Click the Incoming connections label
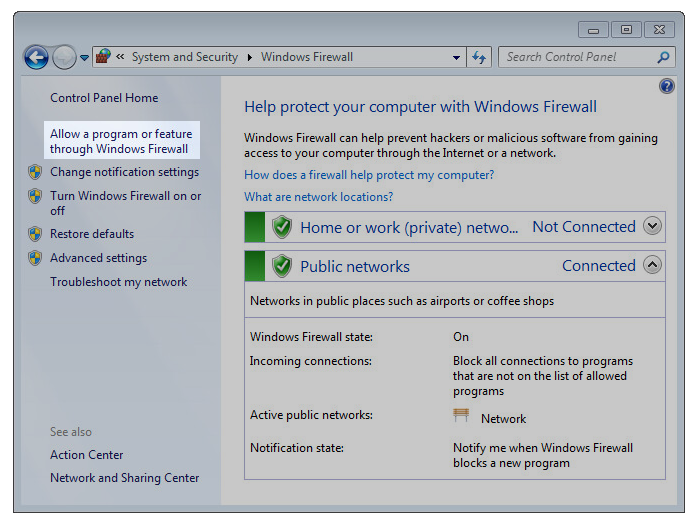This screenshot has height=527, width=696. pyautogui.click(x=311, y=361)
